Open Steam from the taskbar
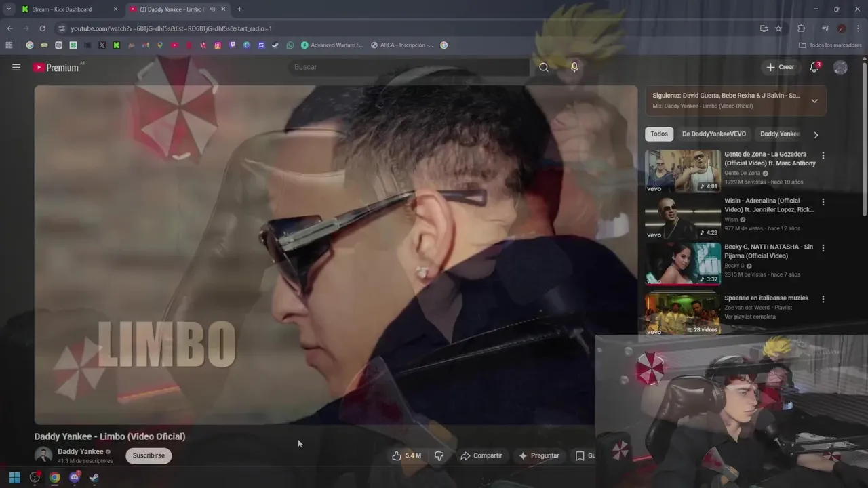The height and width of the screenshot is (488, 868). pos(94,477)
